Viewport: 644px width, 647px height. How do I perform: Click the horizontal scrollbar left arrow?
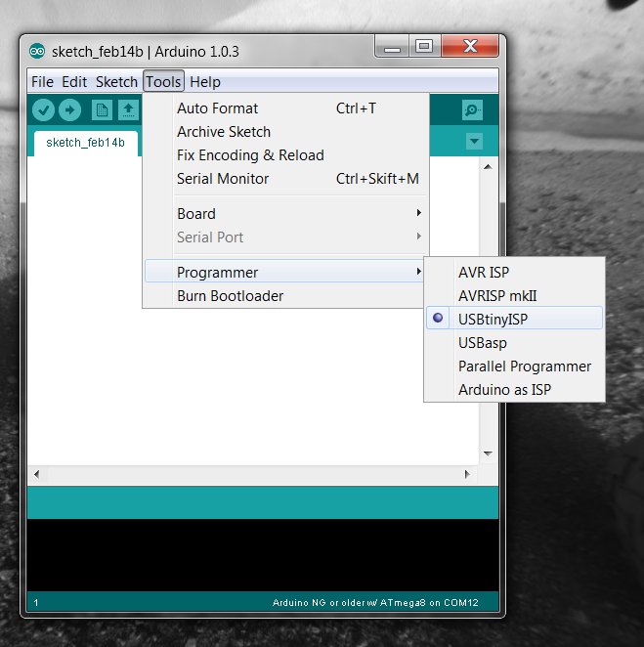click(x=37, y=474)
